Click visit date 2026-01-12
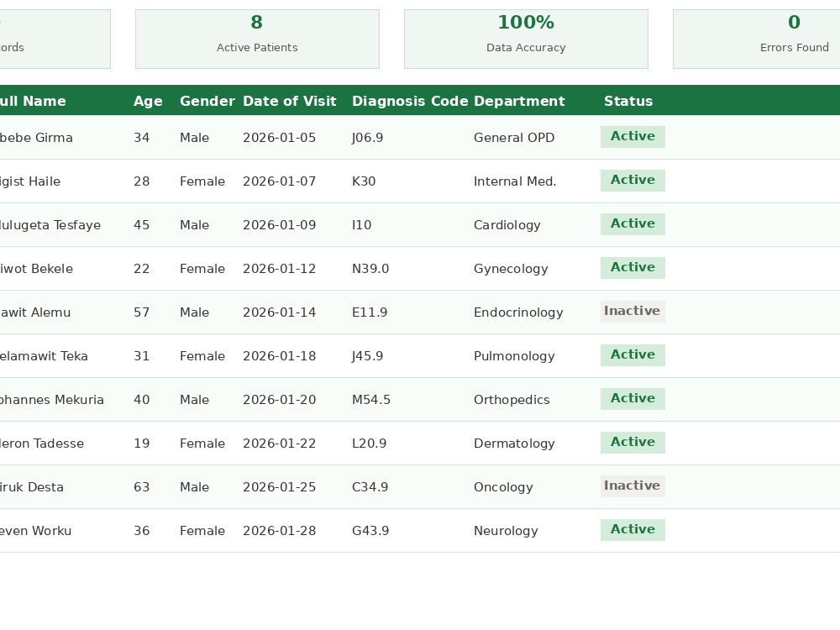The width and height of the screenshot is (840, 630). pyautogui.click(x=279, y=269)
